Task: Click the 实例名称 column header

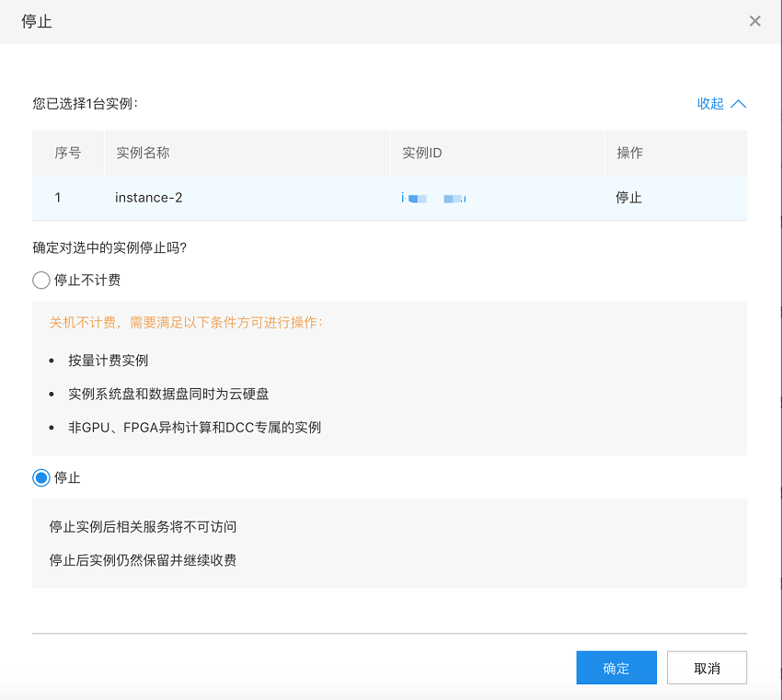Action: (143, 153)
